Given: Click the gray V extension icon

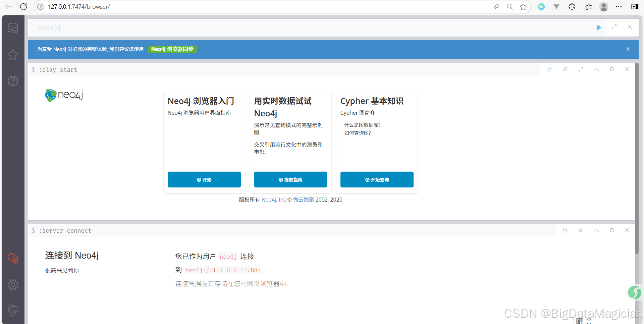Looking at the screenshot, I should coord(556,7).
